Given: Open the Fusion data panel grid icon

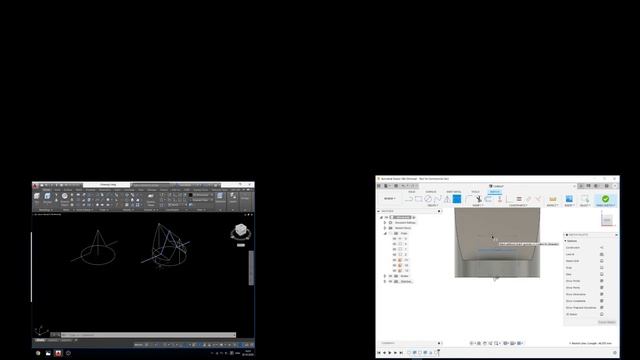Looking at the screenshot, I should coord(379,186).
